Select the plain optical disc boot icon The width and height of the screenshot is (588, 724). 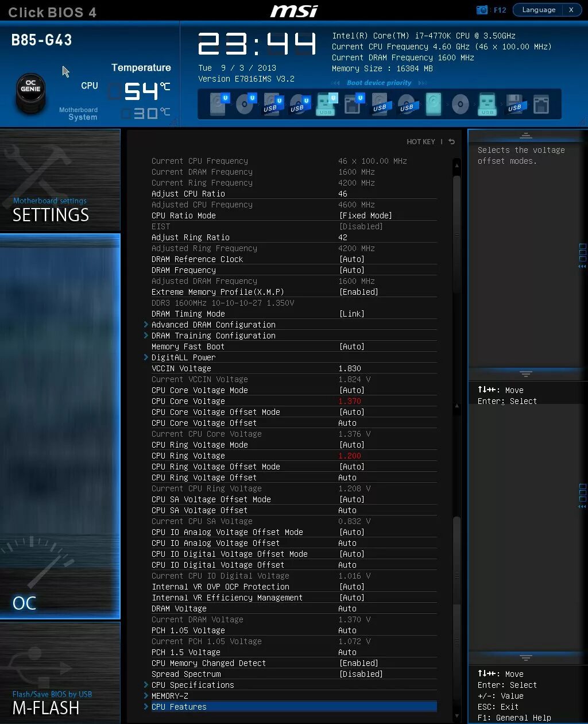pyautogui.click(x=460, y=105)
